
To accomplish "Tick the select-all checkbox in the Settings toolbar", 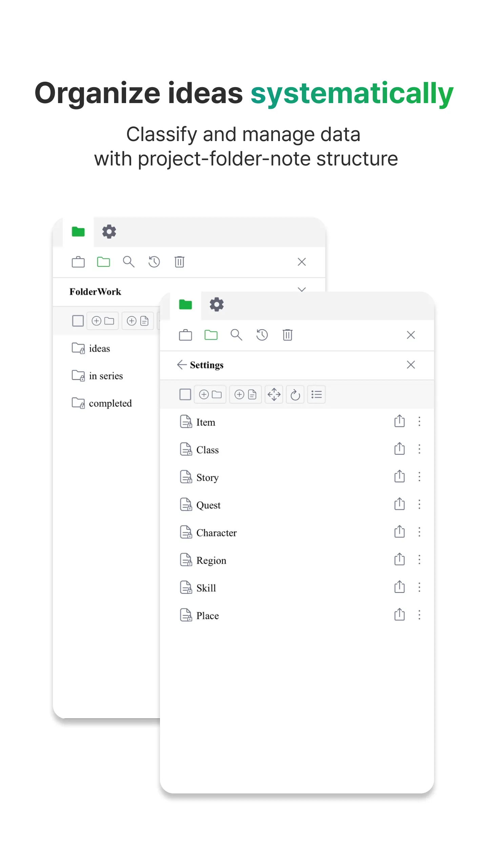I will pos(185,394).
